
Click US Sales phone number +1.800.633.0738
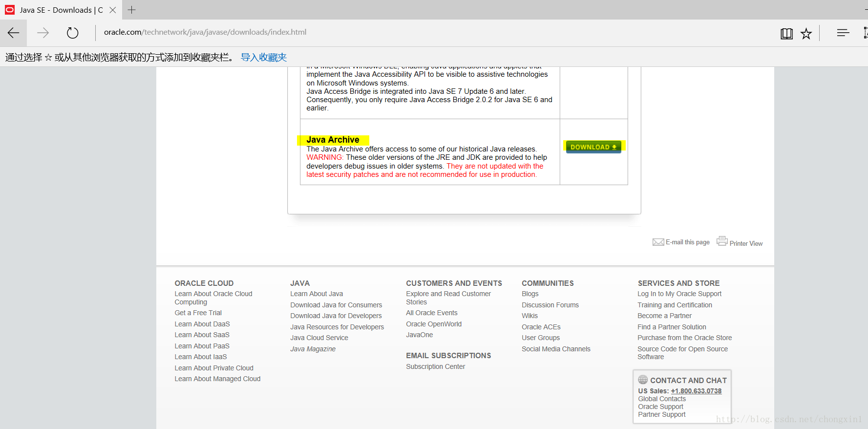(x=696, y=391)
